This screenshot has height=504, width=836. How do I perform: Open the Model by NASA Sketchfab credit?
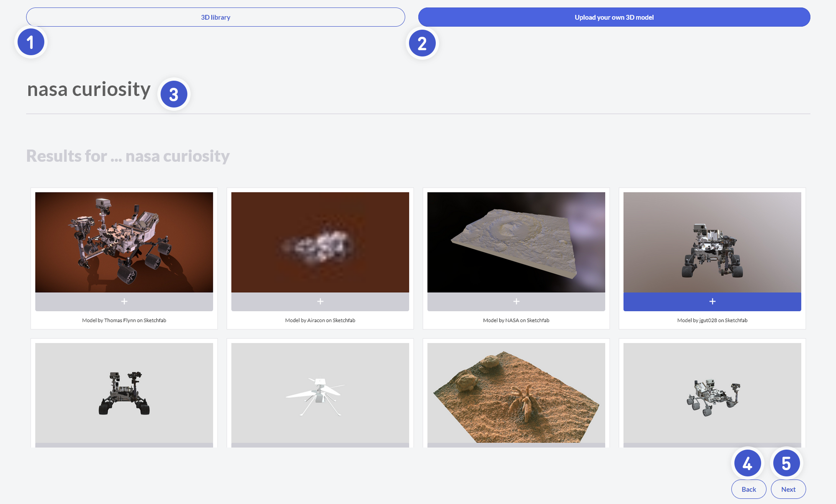tap(516, 320)
